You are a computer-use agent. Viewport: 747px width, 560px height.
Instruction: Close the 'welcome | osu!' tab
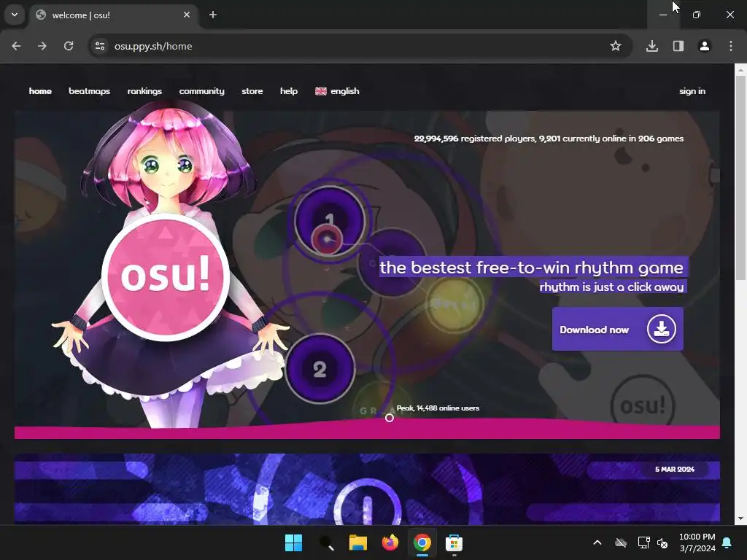(x=187, y=15)
